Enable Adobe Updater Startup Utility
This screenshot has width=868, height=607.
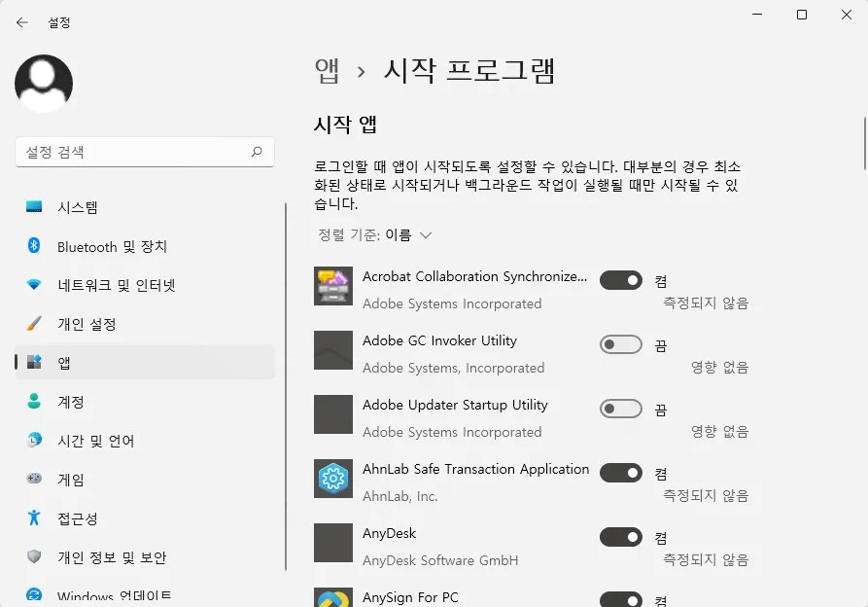[x=620, y=409]
